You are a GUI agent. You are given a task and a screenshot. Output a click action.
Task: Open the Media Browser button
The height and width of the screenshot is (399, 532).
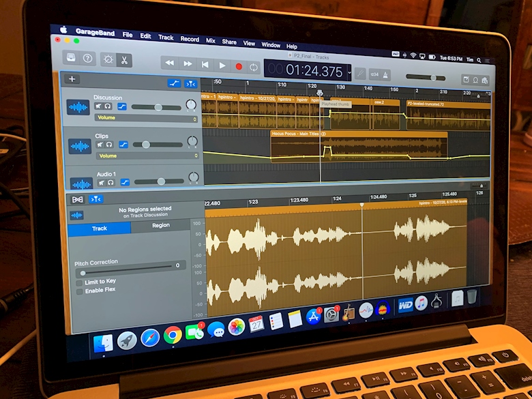click(484, 80)
